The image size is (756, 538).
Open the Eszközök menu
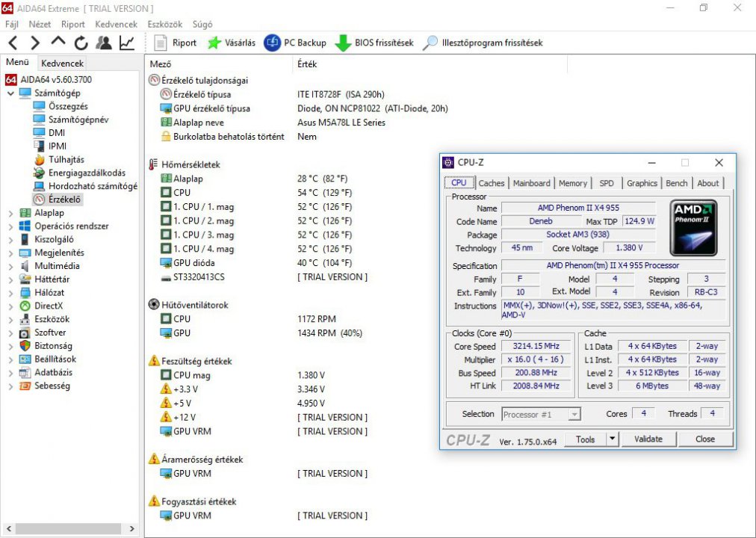165,24
